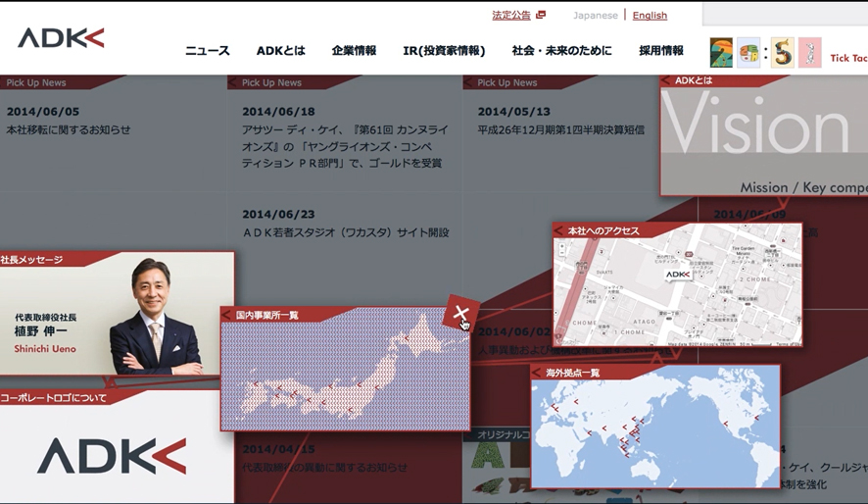Click the ADK logo in the header

(x=61, y=37)
